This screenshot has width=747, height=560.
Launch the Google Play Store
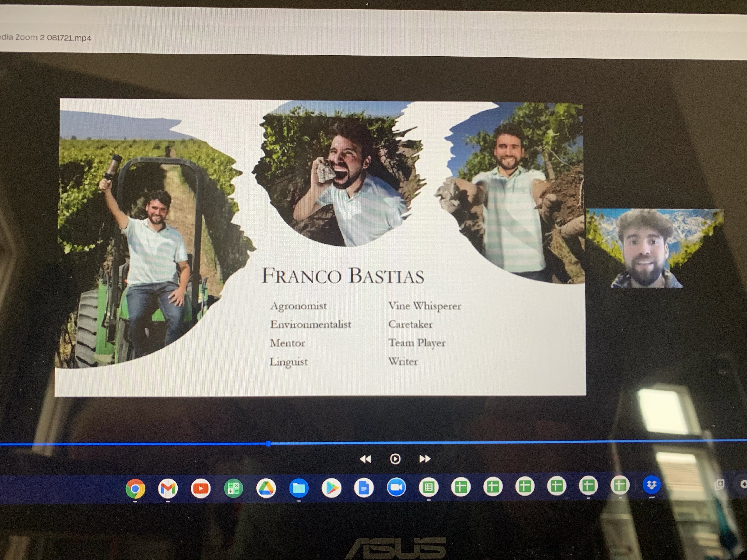click(331, 488)
